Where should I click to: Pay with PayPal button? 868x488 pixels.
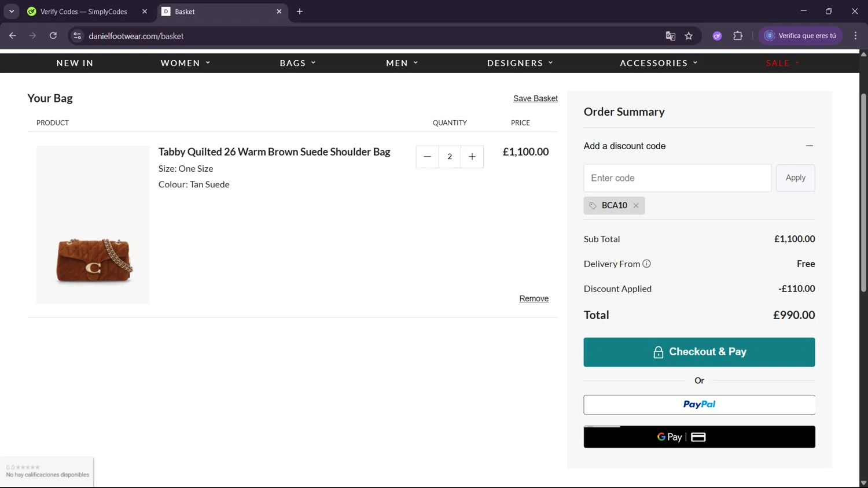699,405
